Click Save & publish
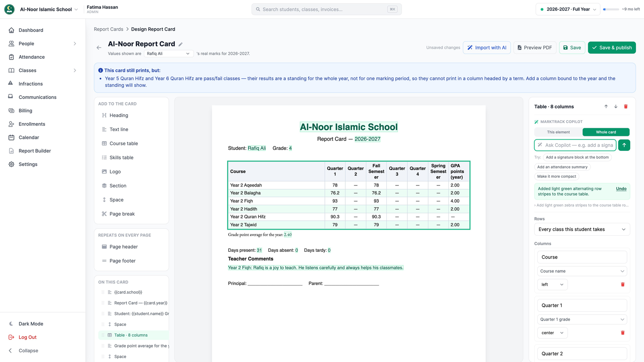The image size is (644, 362). click(x=612, y=47)
